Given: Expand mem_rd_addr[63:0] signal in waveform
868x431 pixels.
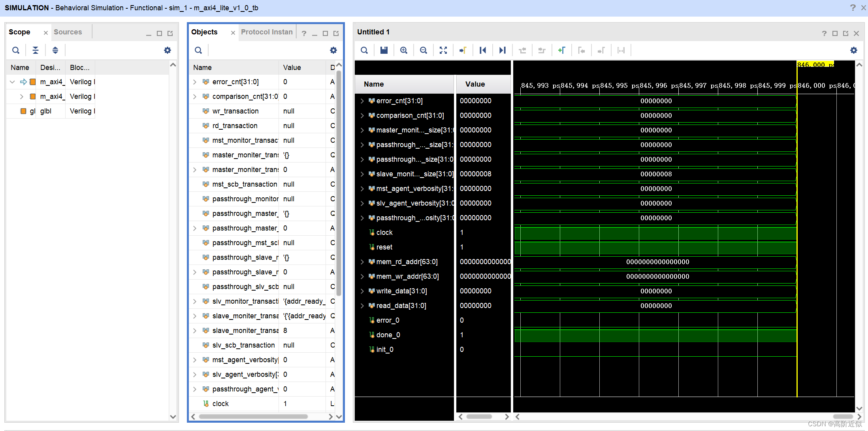Looking at the screenshot, I should [362, 262].
